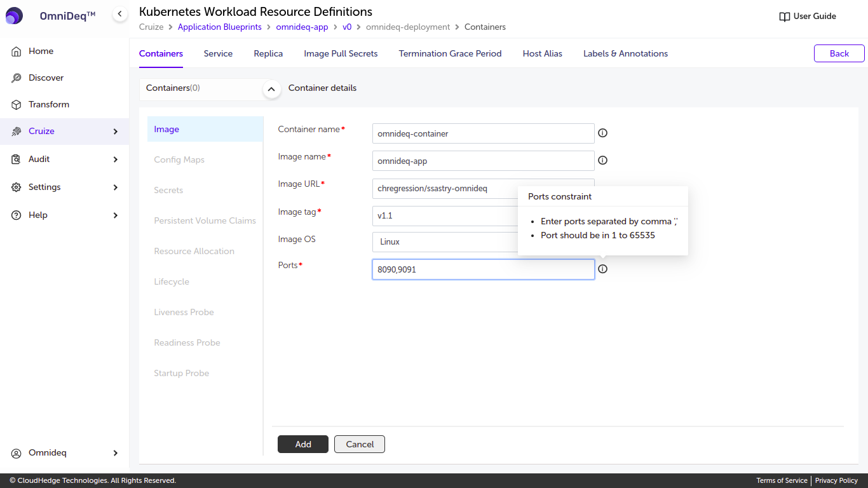Select the Persistent Volume Claims section
The image size is (868, 488).
[x=205, y=220]
